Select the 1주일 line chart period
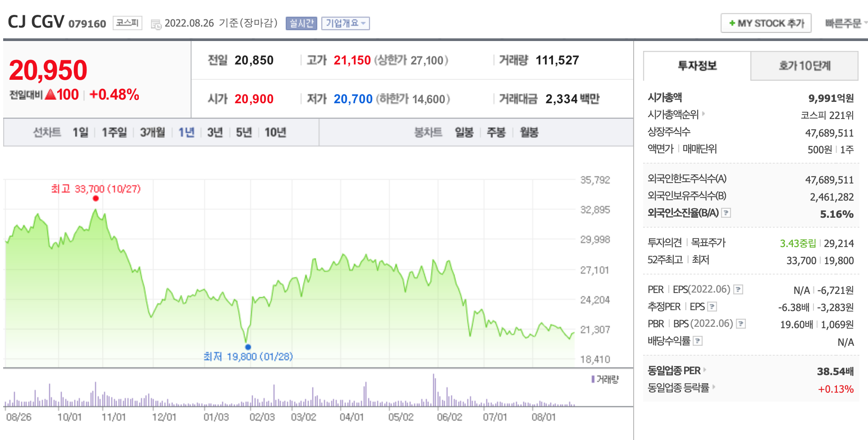Viewport: 868px width, 440px height. pos(114,132)
